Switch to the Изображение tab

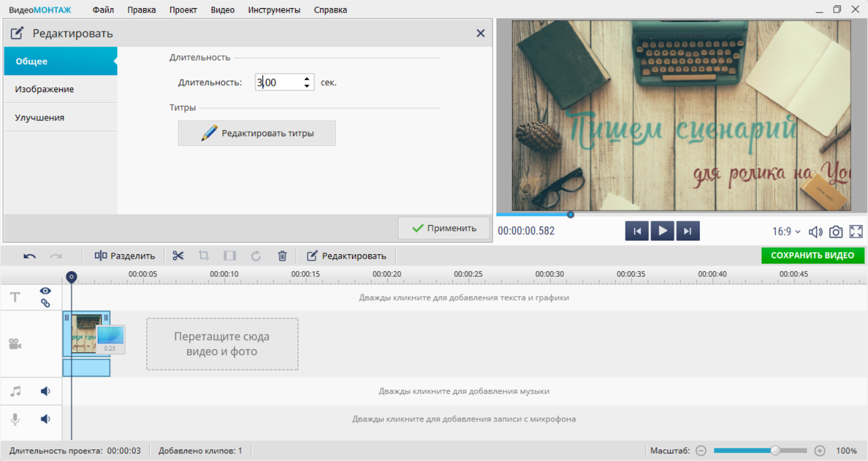44,89
